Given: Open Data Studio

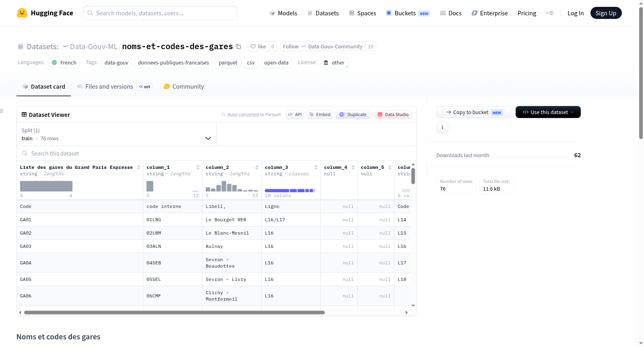Looking at the screenshot, I should pos(393,114).
